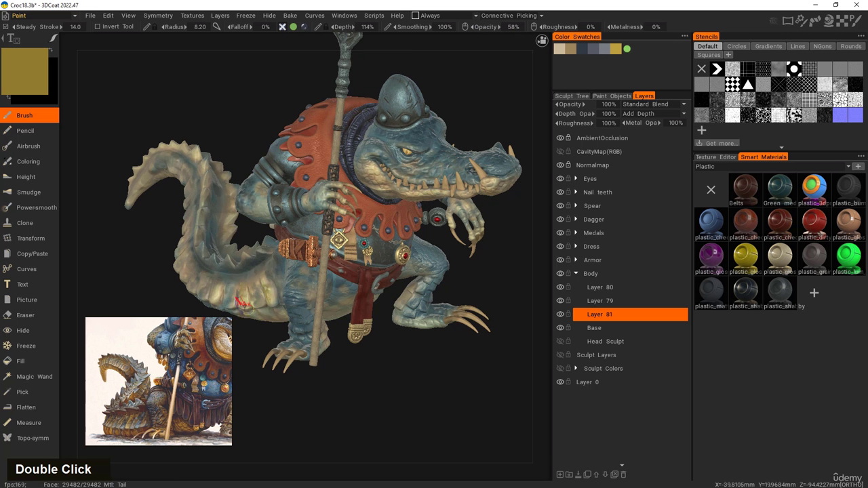Add a new stencil with plus icon
Screen dimensions: 868x488
point(701,130)
